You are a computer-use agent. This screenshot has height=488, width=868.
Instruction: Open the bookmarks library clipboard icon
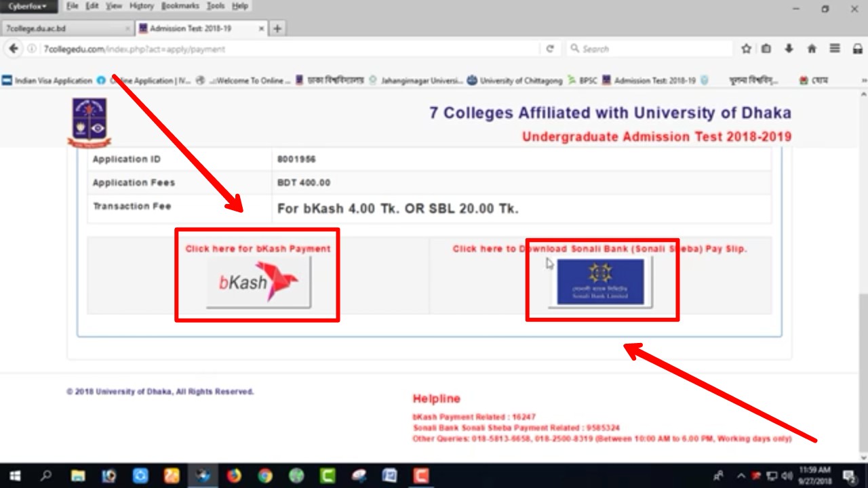pyautogui.click(x=766, y=49)
